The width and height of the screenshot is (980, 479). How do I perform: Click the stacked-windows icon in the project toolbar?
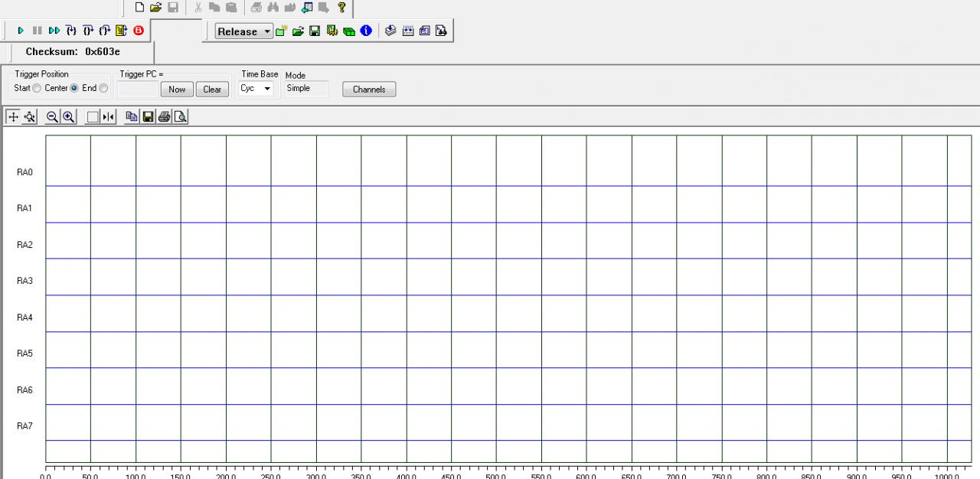[x=425, y=31]
